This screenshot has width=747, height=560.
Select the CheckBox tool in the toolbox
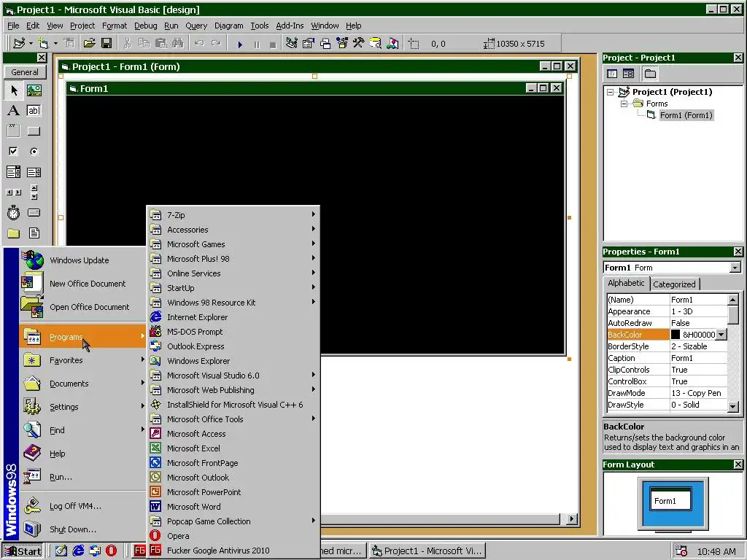coord(14,152)
